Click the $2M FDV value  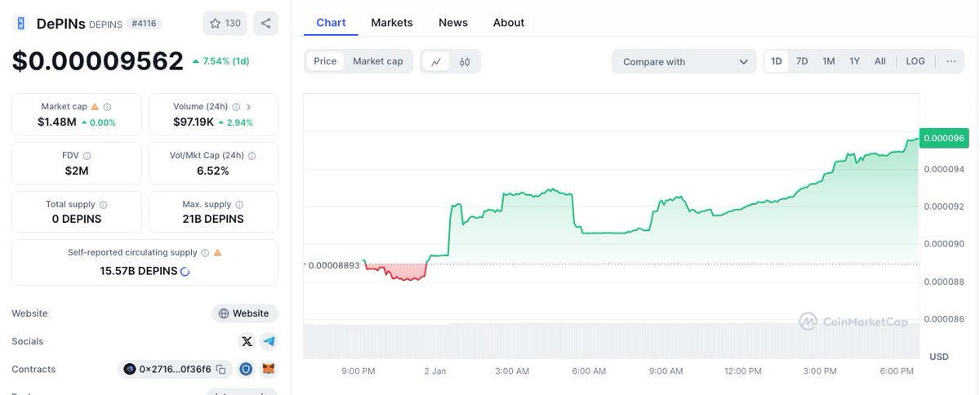point(77,171)
